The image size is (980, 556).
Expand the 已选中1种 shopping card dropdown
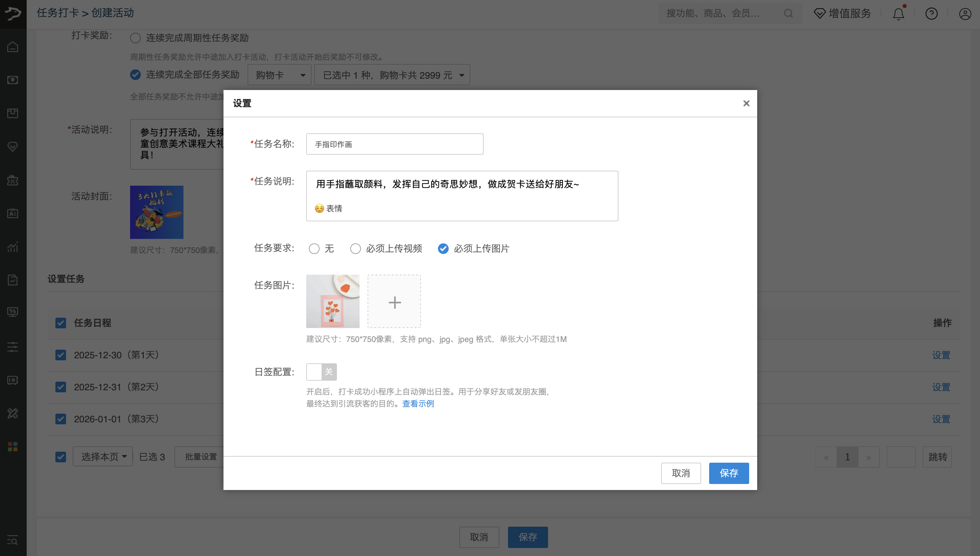point(392,75)
